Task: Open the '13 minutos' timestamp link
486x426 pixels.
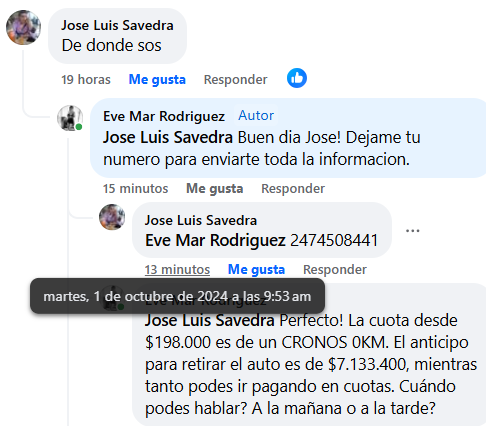Action: (x=177, y=270)
